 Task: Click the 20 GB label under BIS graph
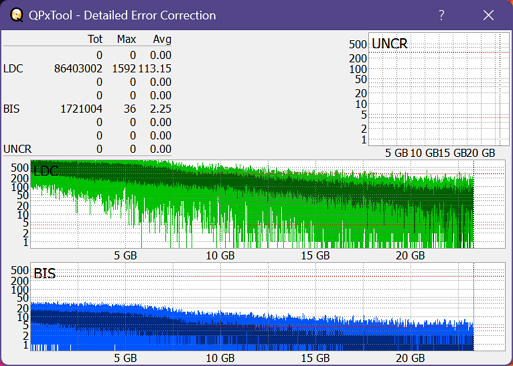point(410,358)
